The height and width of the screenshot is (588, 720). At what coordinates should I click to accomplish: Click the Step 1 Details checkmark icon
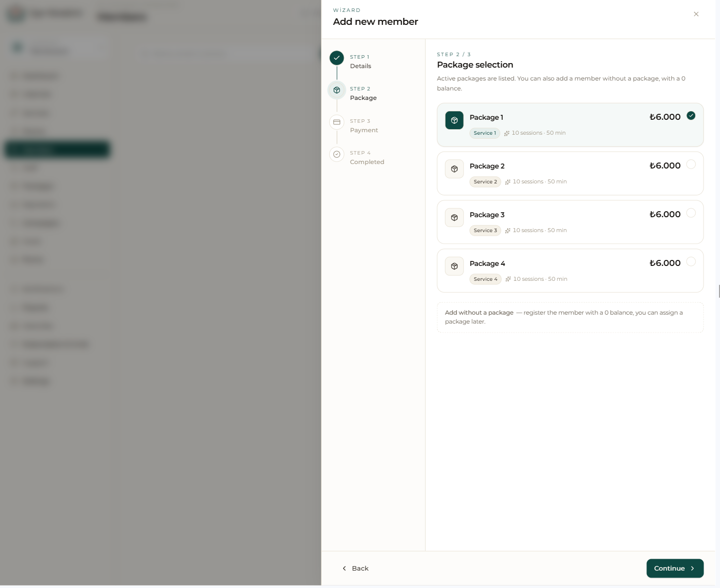coord(337,58)
